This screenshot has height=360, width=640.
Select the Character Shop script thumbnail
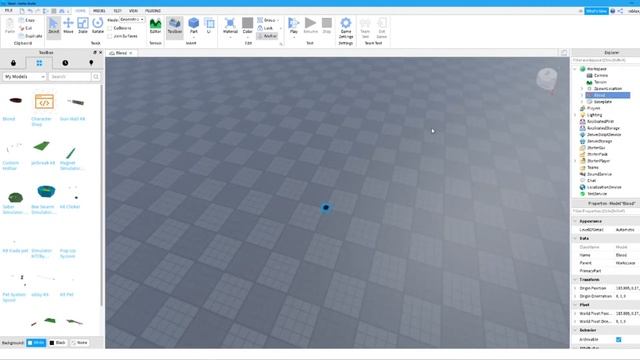pyautogui.click(x=44, y=101)
